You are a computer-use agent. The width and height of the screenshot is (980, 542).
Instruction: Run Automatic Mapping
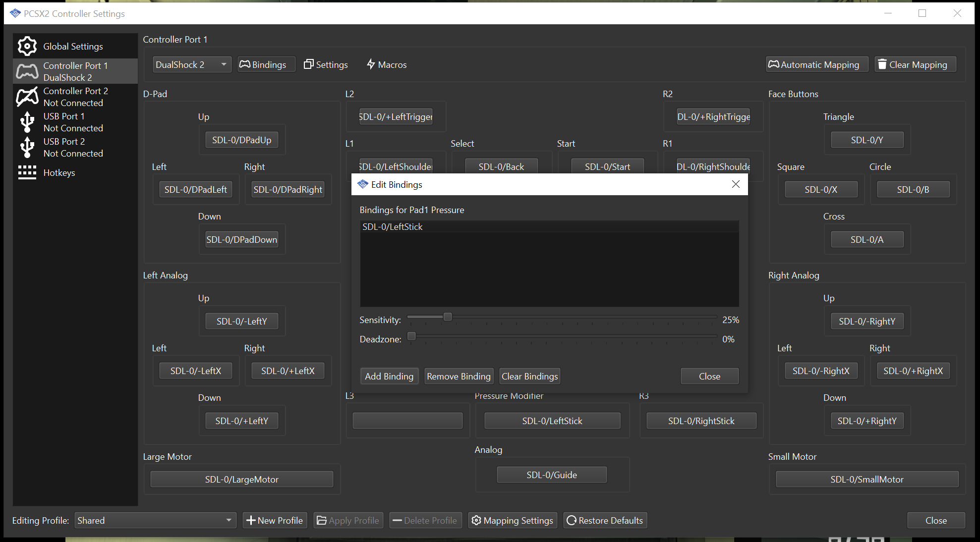(817, 64)
